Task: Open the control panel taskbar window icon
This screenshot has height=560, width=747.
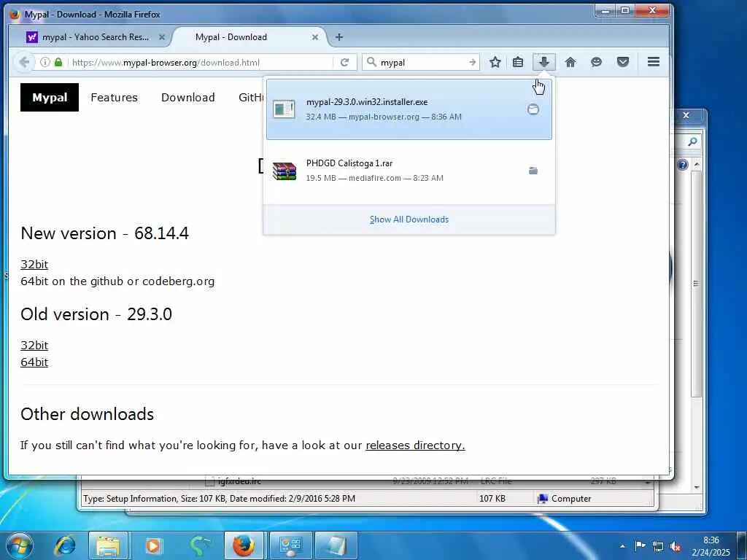Action: [290, 545]
